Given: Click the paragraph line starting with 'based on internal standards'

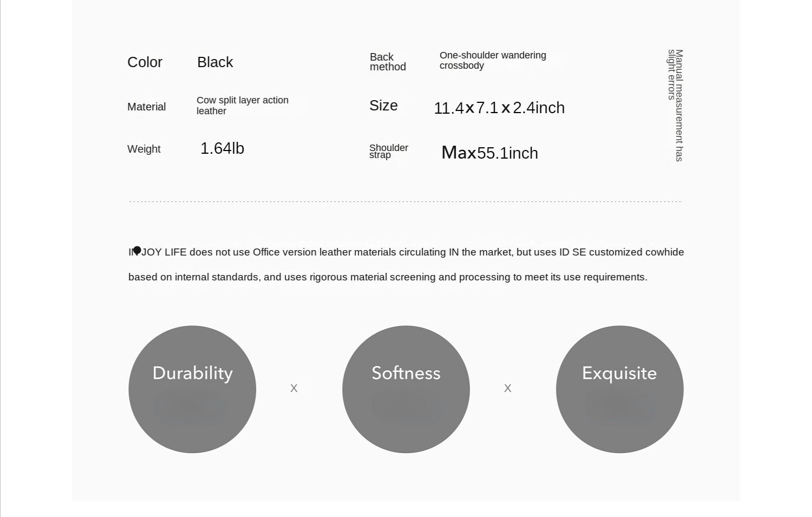Looking at the screenshot, I should click(388, 277).
